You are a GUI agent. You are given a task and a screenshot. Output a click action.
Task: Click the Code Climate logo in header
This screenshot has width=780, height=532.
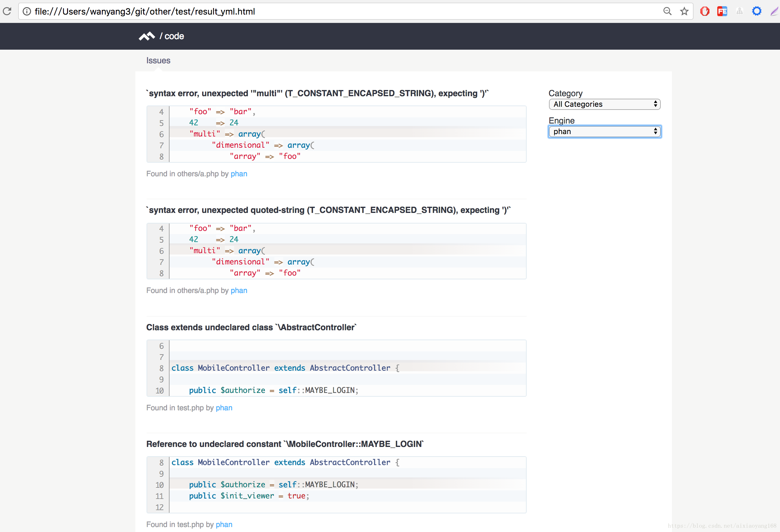click(147, 36)
